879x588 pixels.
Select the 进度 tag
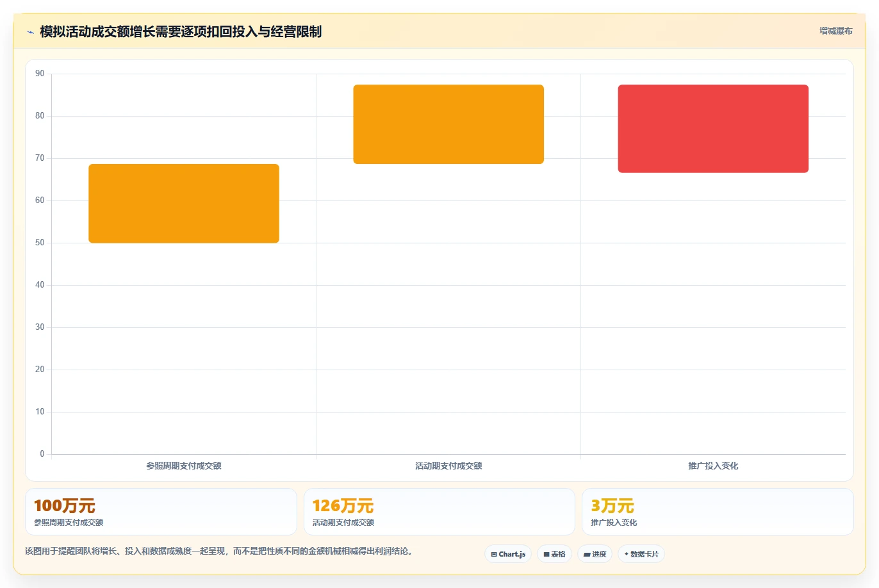[595, 554]
